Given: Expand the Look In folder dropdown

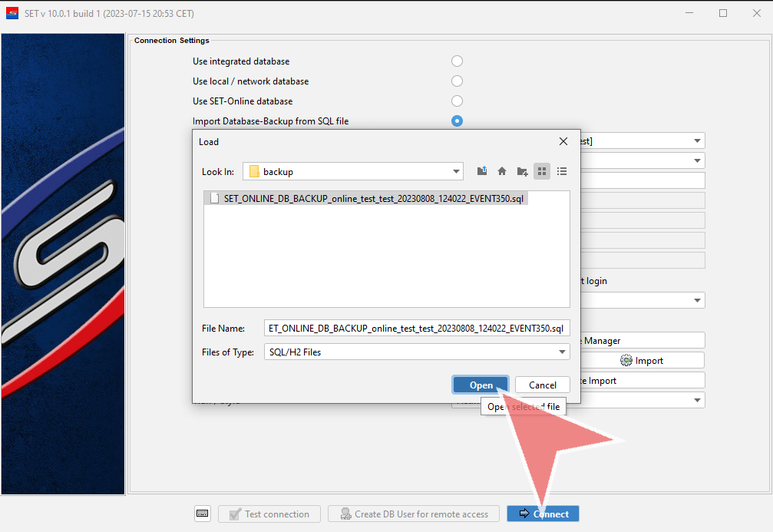Looking at the screenshot, I should [x=457, y=171].
